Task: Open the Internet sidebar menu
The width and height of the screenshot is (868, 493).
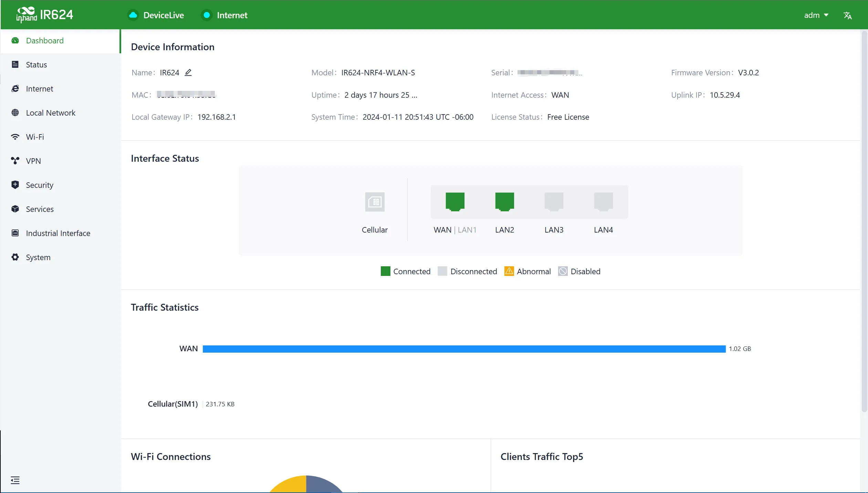Action: 60,89
